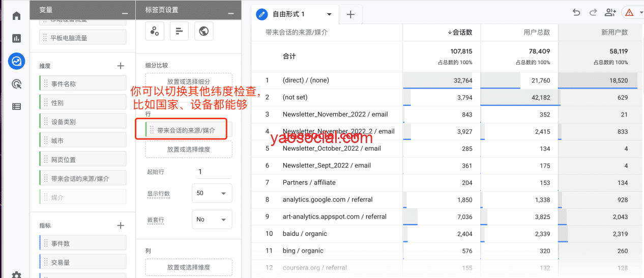Select the geo map globe visualization icon
Viewport: 644px width, 278px height.
pyautogui.click(x=203, y=31)
